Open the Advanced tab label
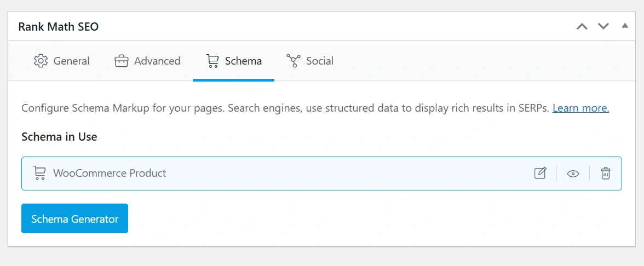Image resolution: width=644 pixels, height=266 pixels. [157, 61]
